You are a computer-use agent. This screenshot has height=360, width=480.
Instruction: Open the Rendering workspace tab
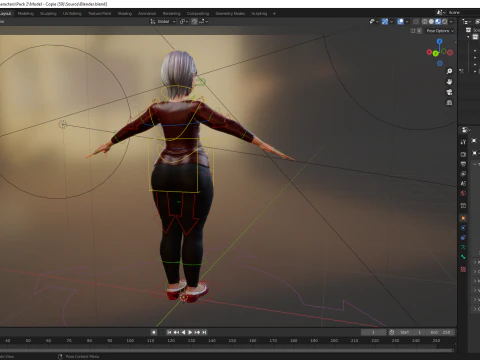pyautogui.click(x=172, y=14)
